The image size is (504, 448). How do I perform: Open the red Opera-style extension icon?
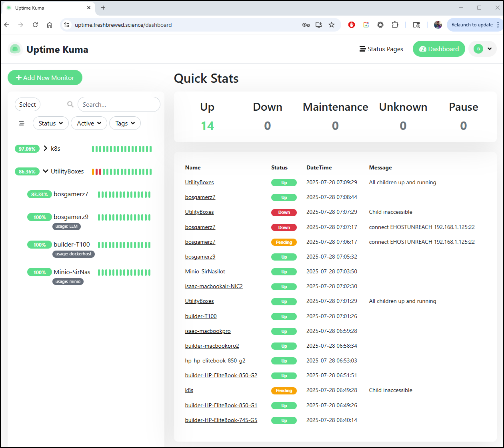352,25
